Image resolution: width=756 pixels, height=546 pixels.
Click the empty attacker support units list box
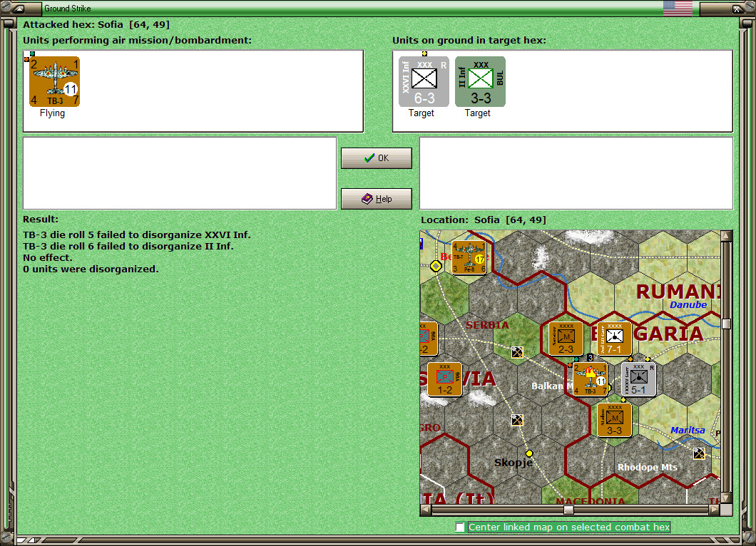click(x=180, y=173)
